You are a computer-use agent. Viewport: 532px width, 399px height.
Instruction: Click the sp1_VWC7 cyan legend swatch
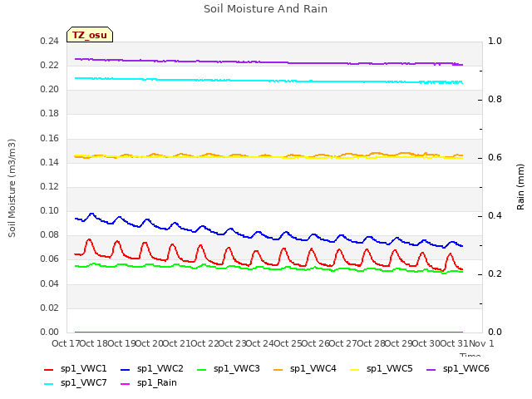(49, 384)
